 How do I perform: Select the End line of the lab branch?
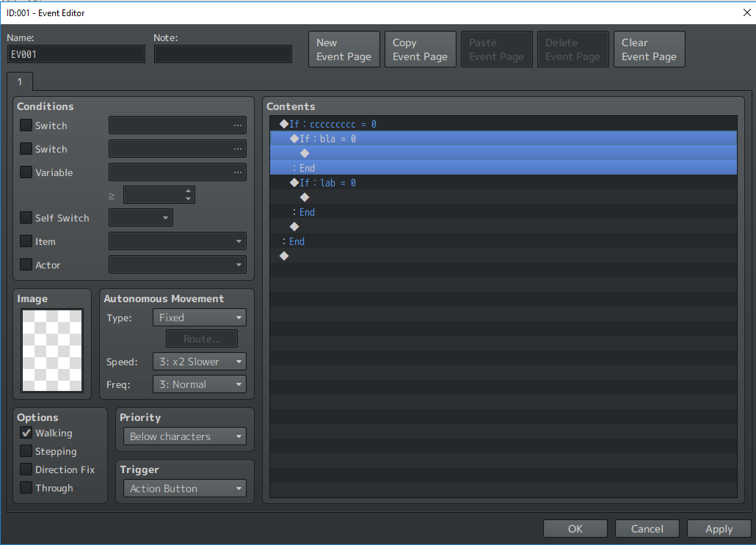[504, 212]
